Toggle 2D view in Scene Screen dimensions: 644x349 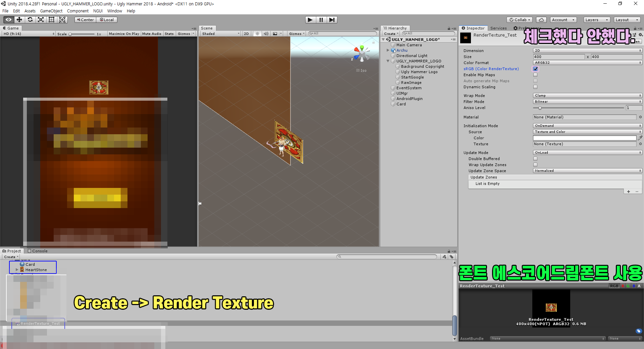point(247,34)
